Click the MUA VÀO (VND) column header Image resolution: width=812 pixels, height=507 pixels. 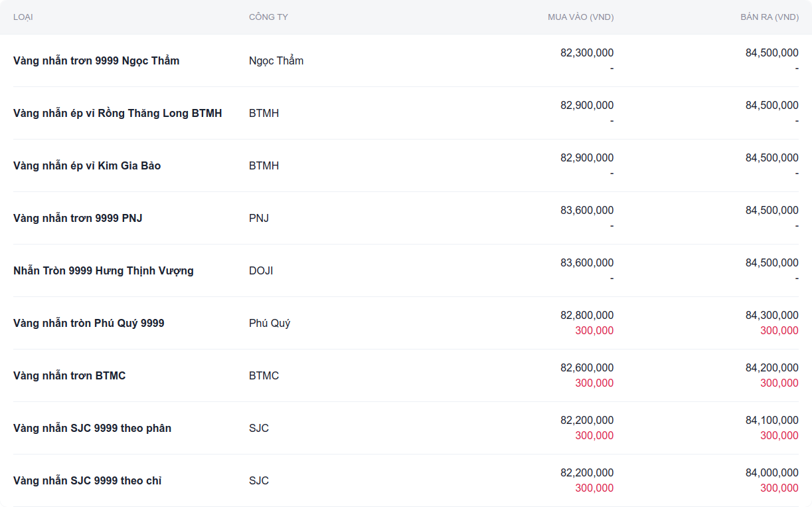point(580,17)
